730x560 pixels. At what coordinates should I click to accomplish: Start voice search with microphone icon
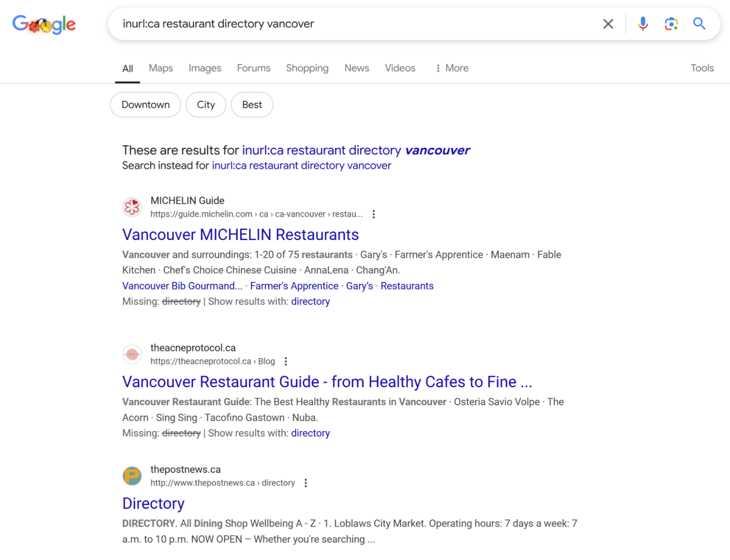tap(643, 24)
